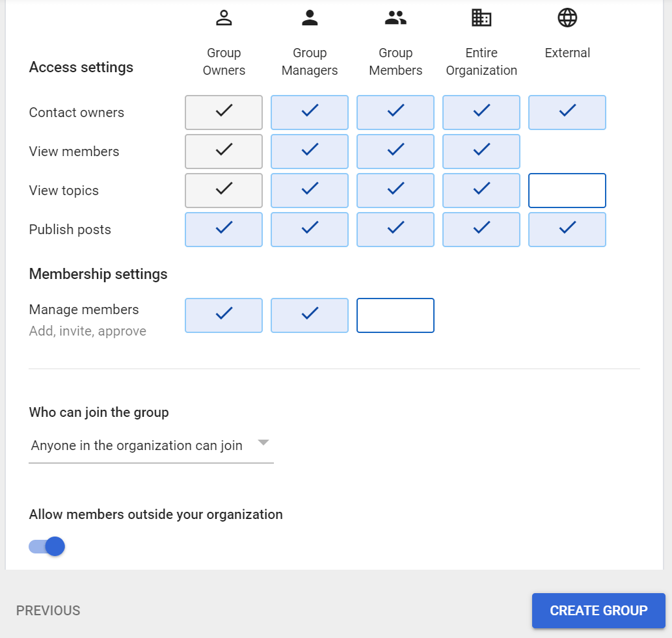672x638 pixels.
Task: Click the Group Members people icon
Action: (x=396, y=18)
